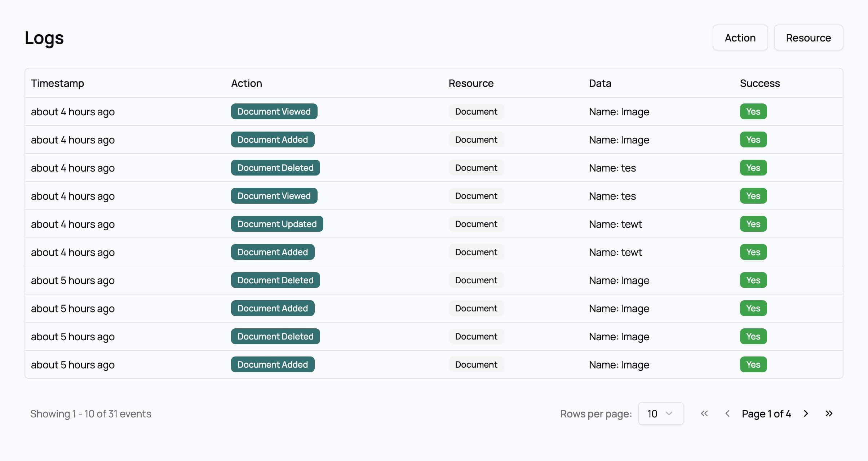This screenshot has width=868, height=461.
Task: Click Document Viewed badge in Name: tes row
Action: click(x=274, y=196)
